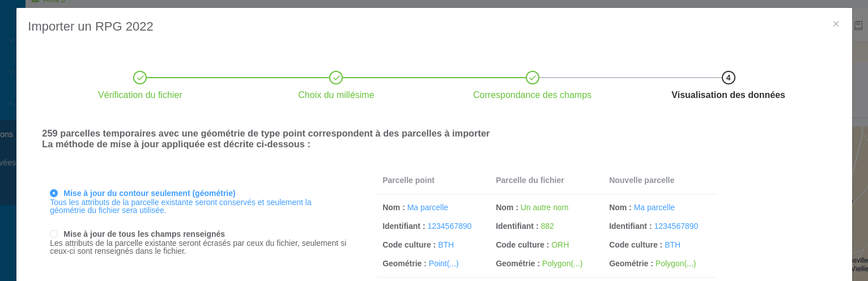Image resolution: width=868 pixels, height=281 pixels.
Task: Open the bookmark book icon behind the dialog
Action: click(858, 25)
